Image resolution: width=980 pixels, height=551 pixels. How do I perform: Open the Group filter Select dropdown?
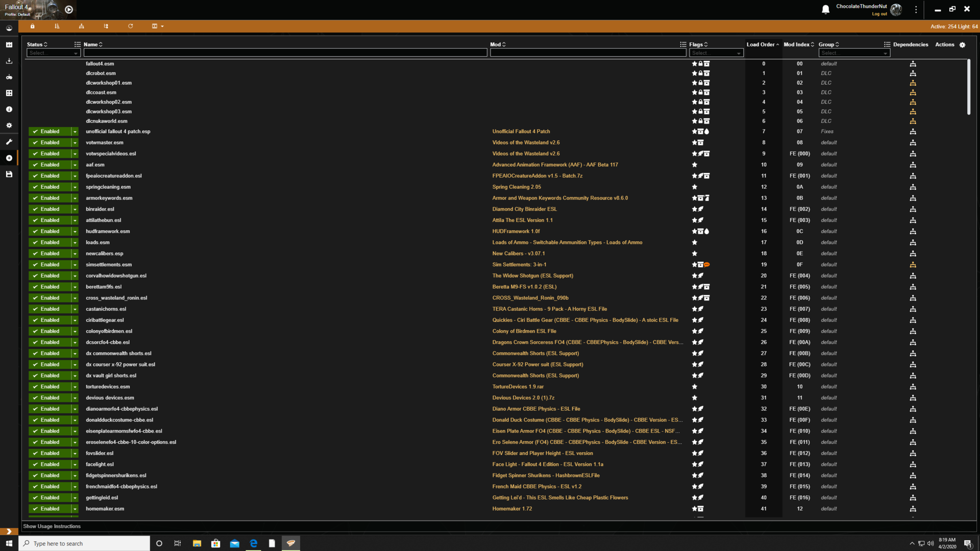(854, 53)
